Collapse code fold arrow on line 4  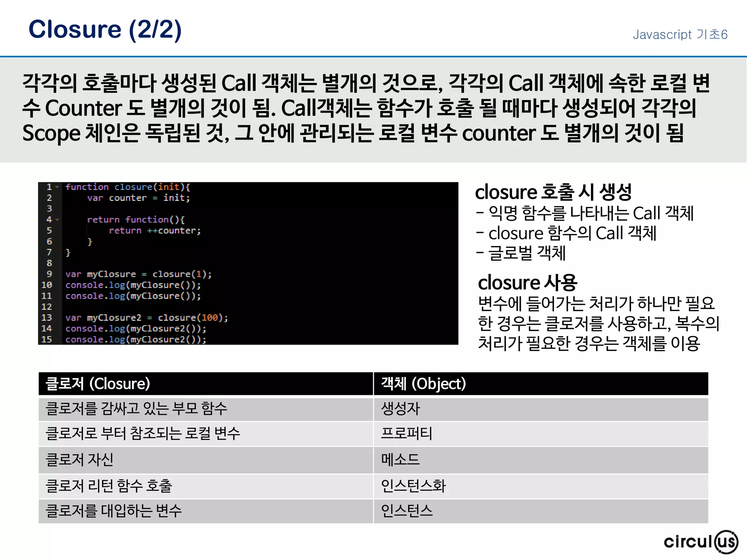(x=57, y=220)
